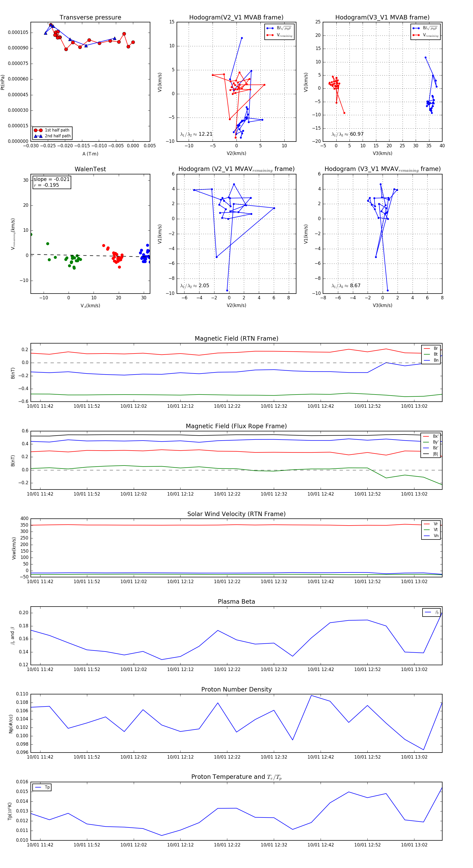Click the 'Hodogram(V3_V1 MVAB frame)' title
Image resolution: width=473 pixels, height=868 pixels.
tap(382, 18)
